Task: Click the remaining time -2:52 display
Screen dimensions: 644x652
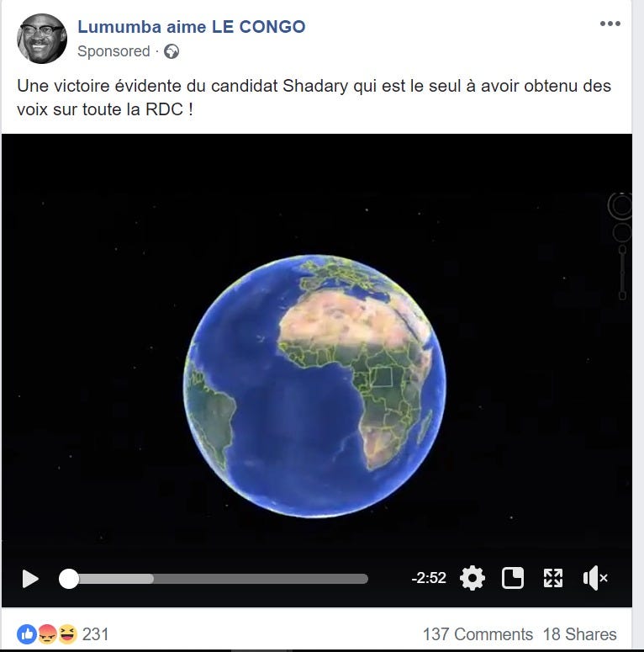Action: coord(429,578)
